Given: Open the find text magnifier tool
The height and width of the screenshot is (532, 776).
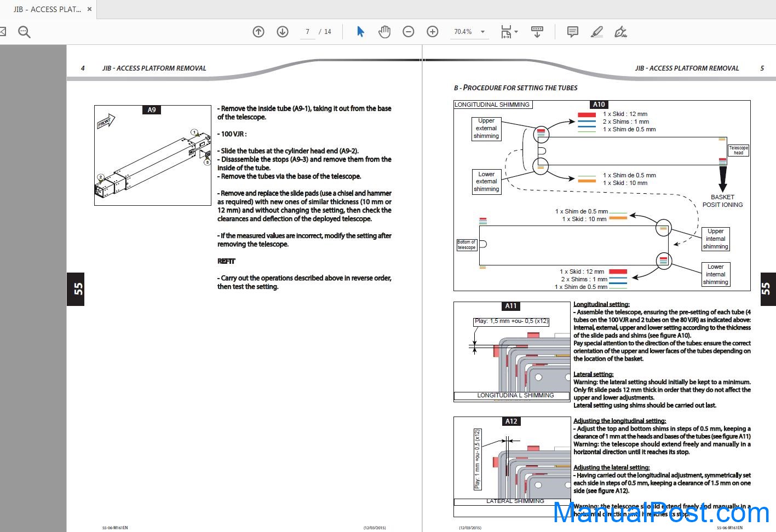Looking at the screenshot, I should coord(24,32).
